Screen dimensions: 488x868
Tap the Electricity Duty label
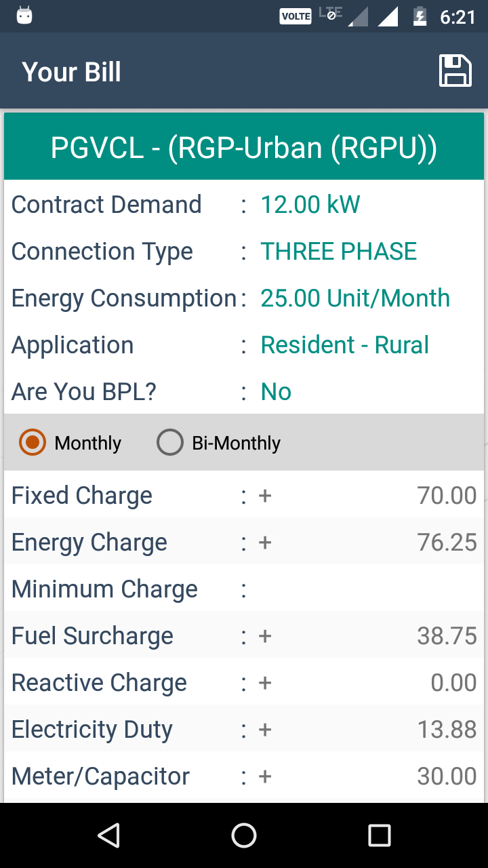pos(92,730)
